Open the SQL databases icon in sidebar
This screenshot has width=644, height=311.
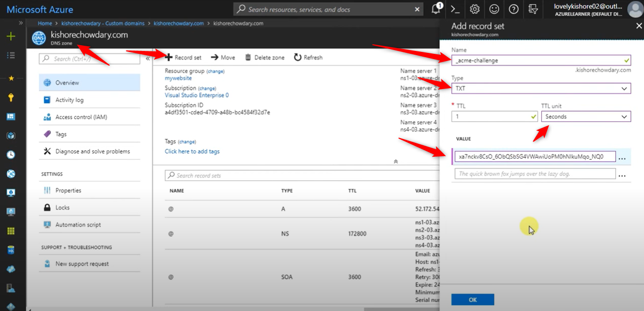point(11,250)
